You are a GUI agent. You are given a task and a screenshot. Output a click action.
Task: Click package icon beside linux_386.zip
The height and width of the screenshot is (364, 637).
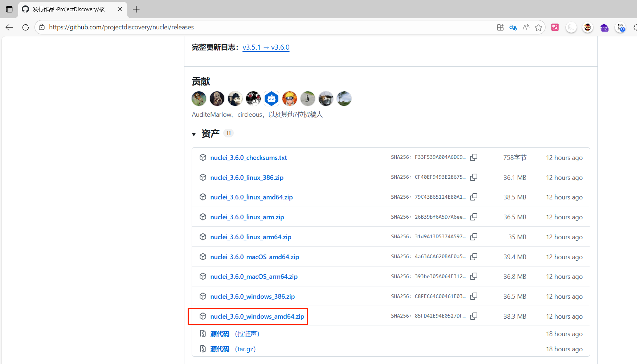(203, 177)
